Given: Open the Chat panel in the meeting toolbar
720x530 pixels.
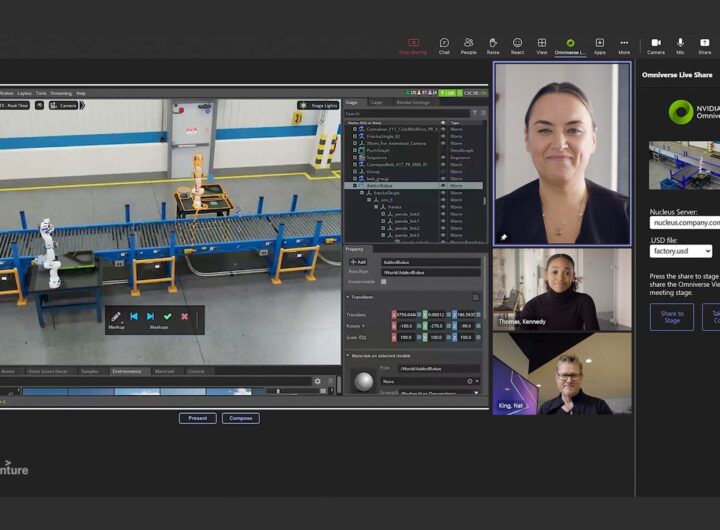Looking at the screenshot, I should click(x=444, y=46).
